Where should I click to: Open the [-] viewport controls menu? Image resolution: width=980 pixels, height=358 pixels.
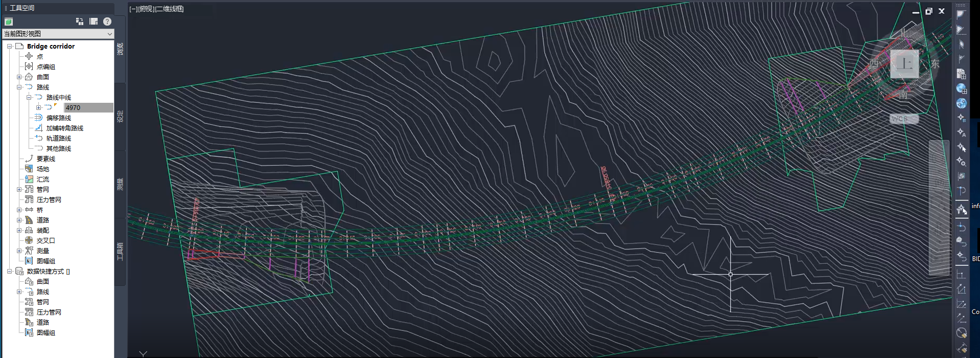(x=133, y=9)
